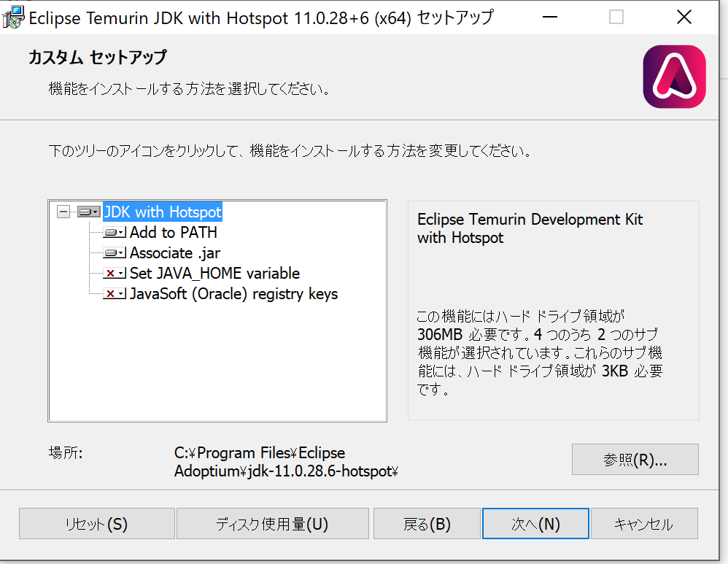
Task: Open the JDK with Hotspot feature drive icon
Action: pyautogui.click(x=89, y=212)
